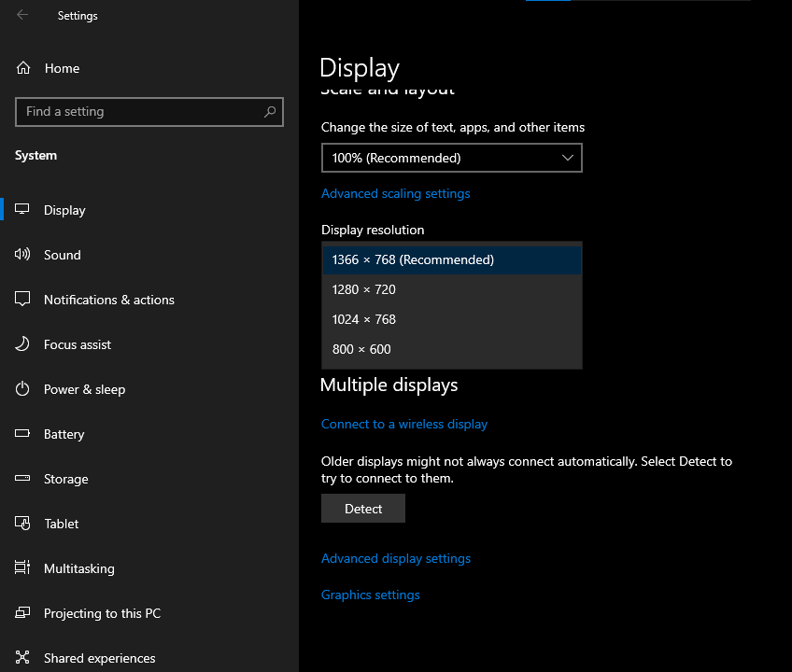This screenshot has width=792, height=672.
Task: Click the Find a setting search box
Action: (x=149, y=112)
